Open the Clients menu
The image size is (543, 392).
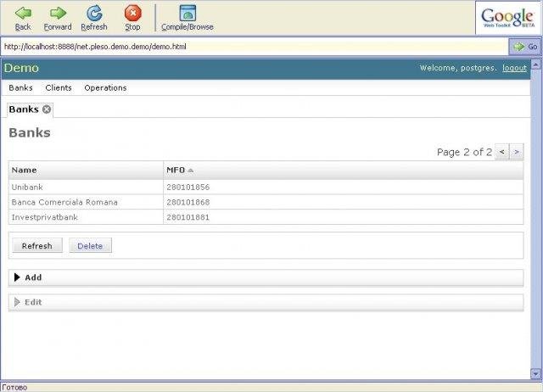(59, 87)
